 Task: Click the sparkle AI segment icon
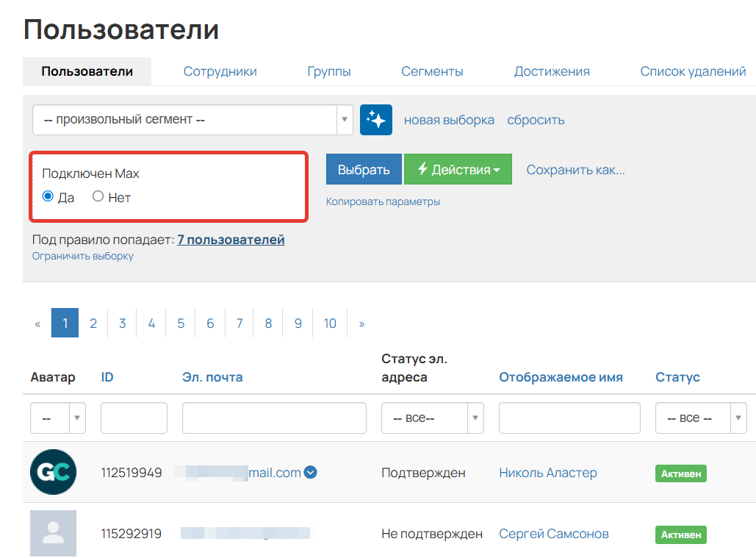[x=375, y=119]
